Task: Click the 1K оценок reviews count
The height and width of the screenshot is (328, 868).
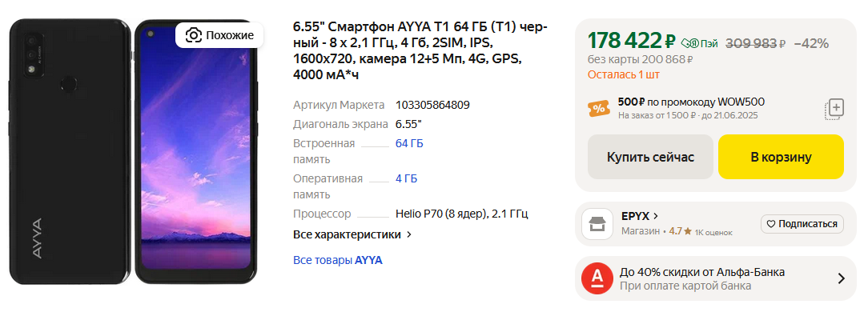Action: tap(713, 232)
